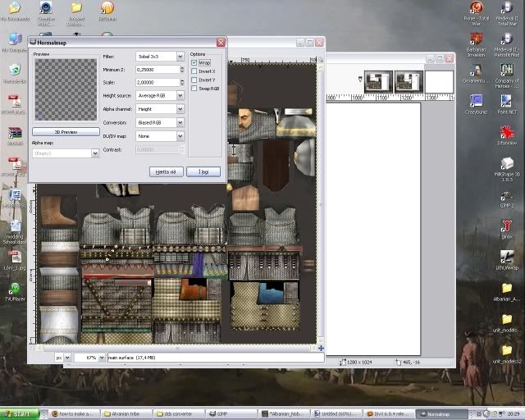Launch IrfanView from the desktop
The height and width of the screenshot is (420, 525).
click(507, 134)
